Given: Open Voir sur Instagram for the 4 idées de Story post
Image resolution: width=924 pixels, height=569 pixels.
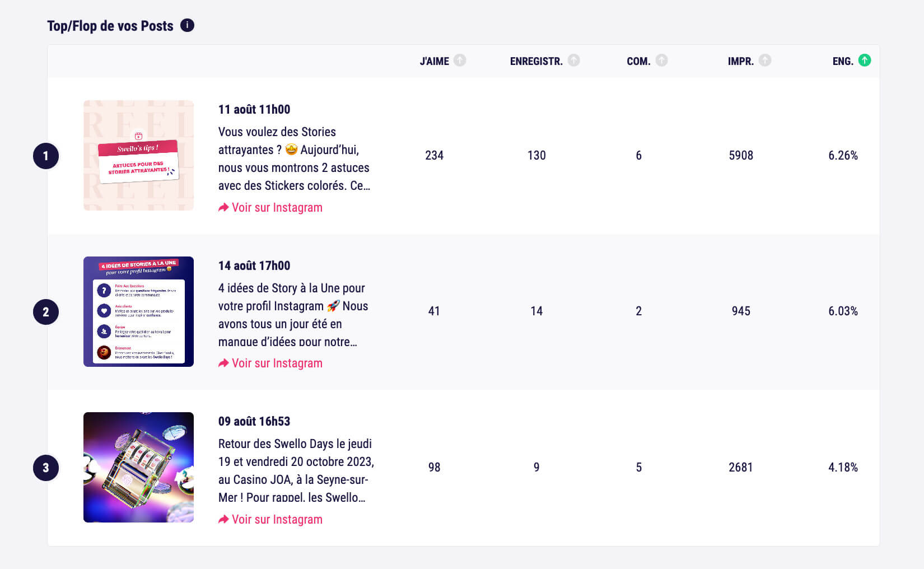Looking at the screenshot, I should [277, 363].
